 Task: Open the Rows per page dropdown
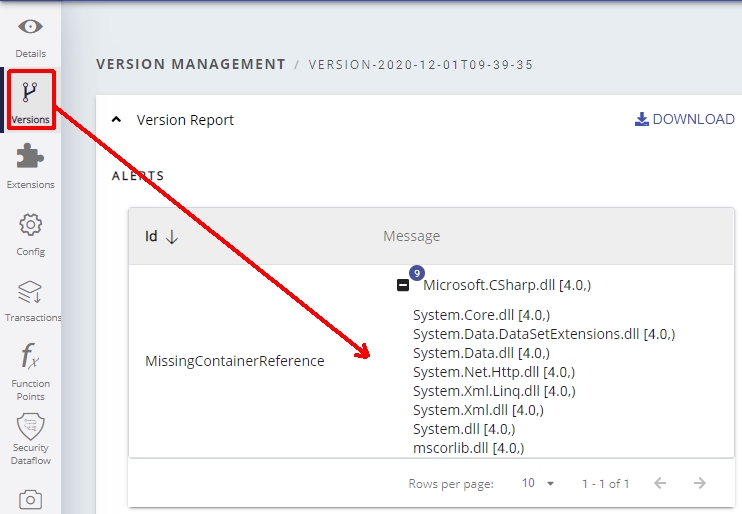[538, 483]
